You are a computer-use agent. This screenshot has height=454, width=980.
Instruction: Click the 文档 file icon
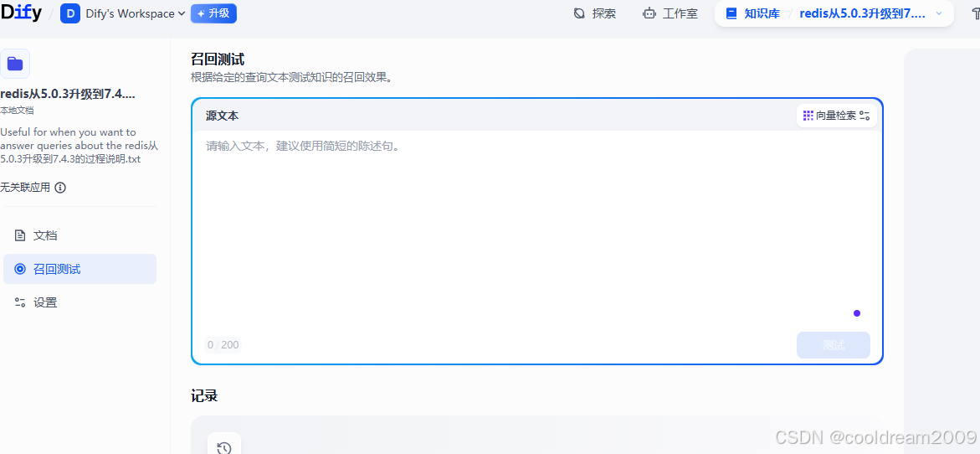20,235
